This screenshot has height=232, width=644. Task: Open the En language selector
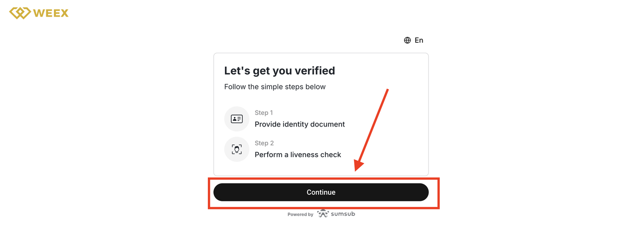[419, 40]
